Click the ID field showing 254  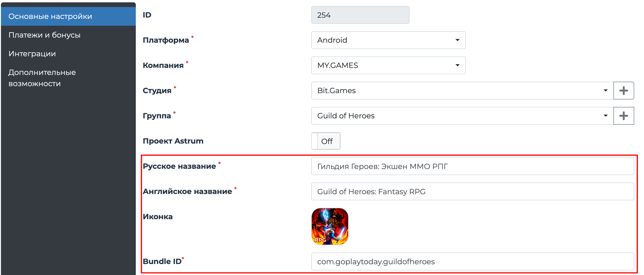[x=360, y=15]
